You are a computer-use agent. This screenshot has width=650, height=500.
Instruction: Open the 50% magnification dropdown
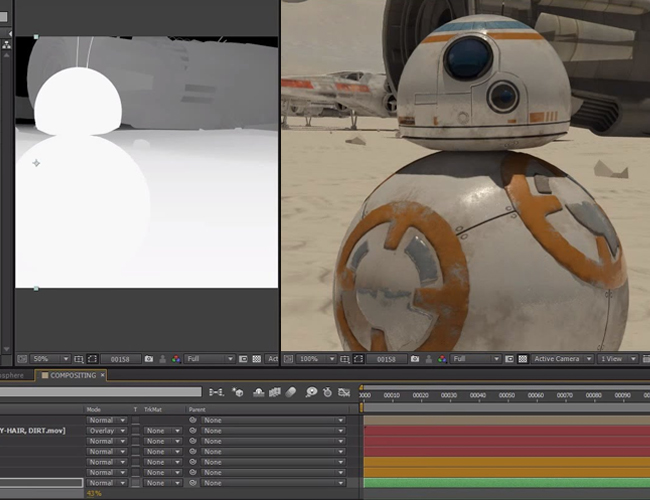[50, 359]
